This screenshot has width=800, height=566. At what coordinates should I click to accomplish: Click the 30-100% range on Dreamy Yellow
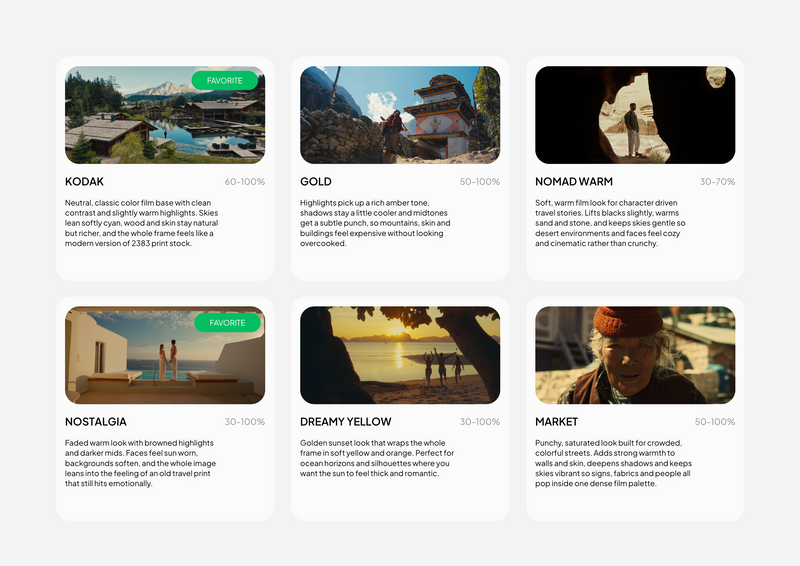pyautogui.click(x=479, y=422)
